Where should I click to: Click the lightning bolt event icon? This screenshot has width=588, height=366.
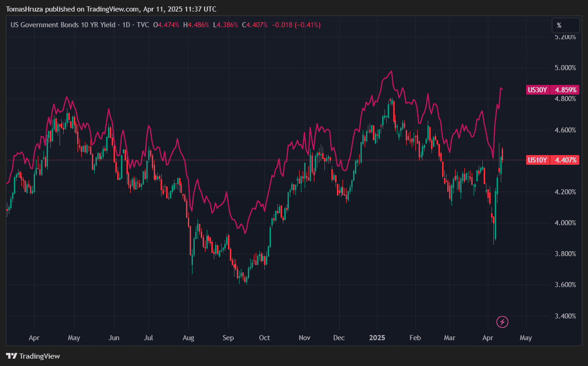502,322
